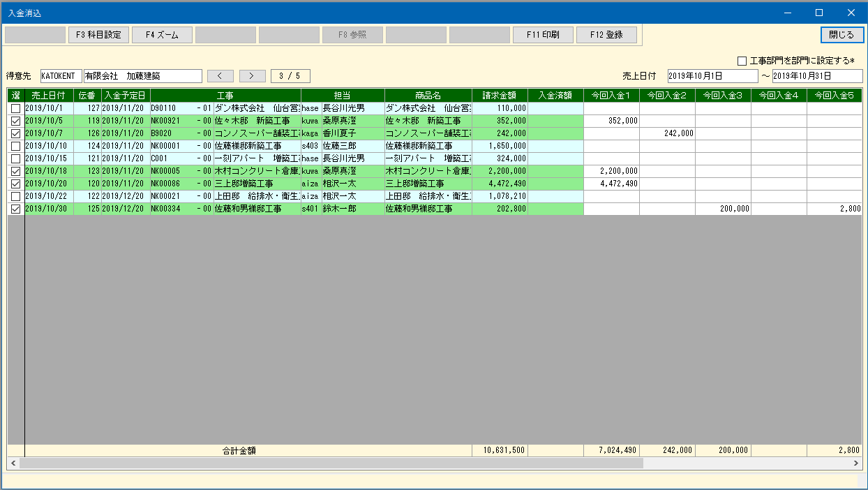Uncheck the 2019/10/7 row selection box
868x490 pixels.
point(15,133)
